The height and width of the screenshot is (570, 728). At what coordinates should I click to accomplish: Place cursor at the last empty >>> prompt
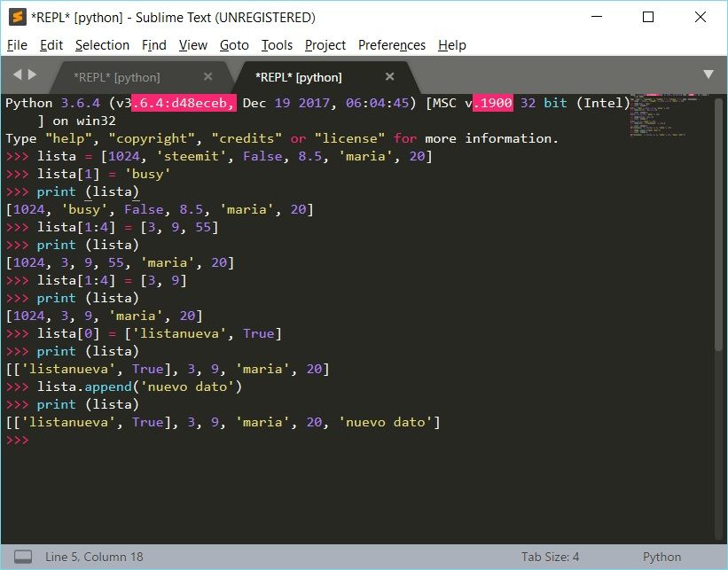pos(17,440)
